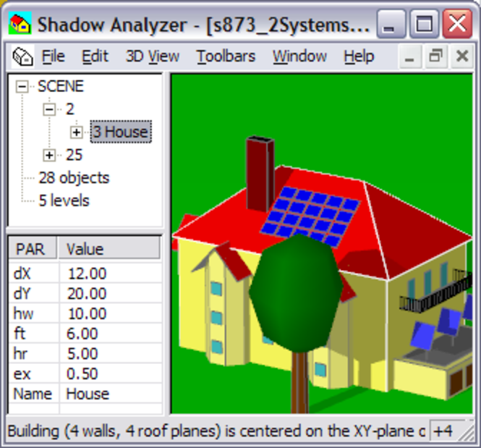Click the hr value 5.00
481x448 pixels.
[110, 353]
